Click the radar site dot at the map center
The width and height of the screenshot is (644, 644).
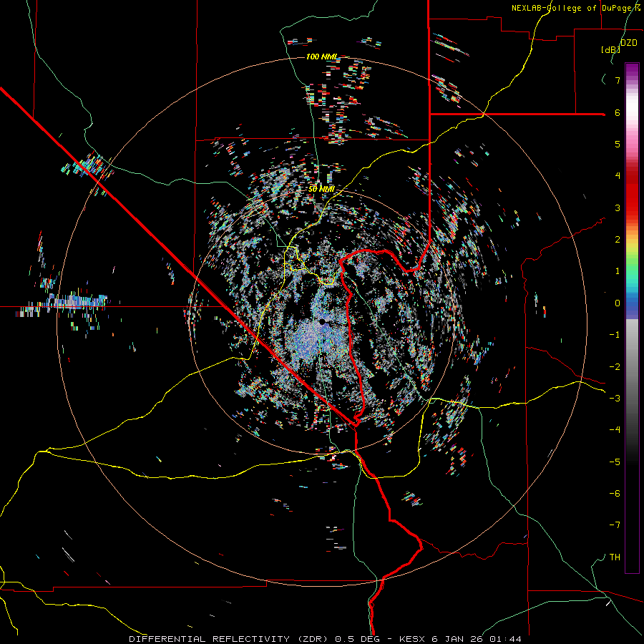point(323,321)
